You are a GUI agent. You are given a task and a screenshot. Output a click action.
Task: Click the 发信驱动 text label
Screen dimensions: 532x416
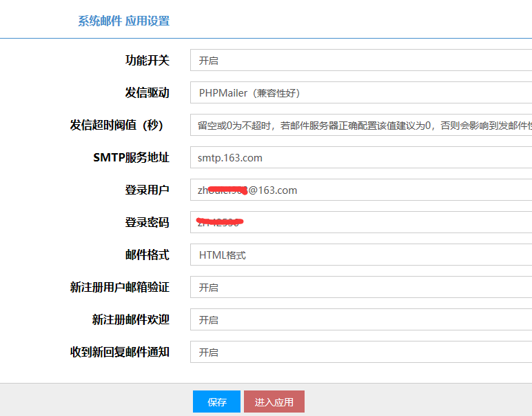click(x=147, y=92)
